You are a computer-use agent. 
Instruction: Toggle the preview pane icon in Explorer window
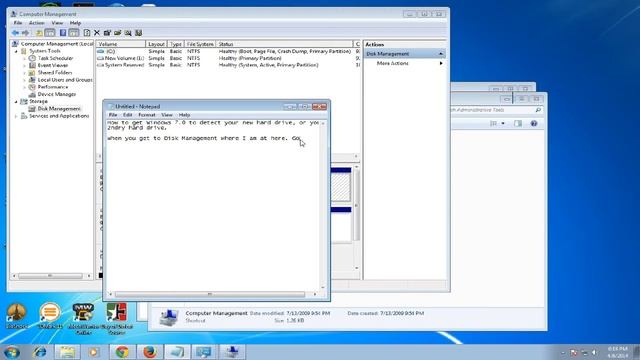(x=518, y=123)
